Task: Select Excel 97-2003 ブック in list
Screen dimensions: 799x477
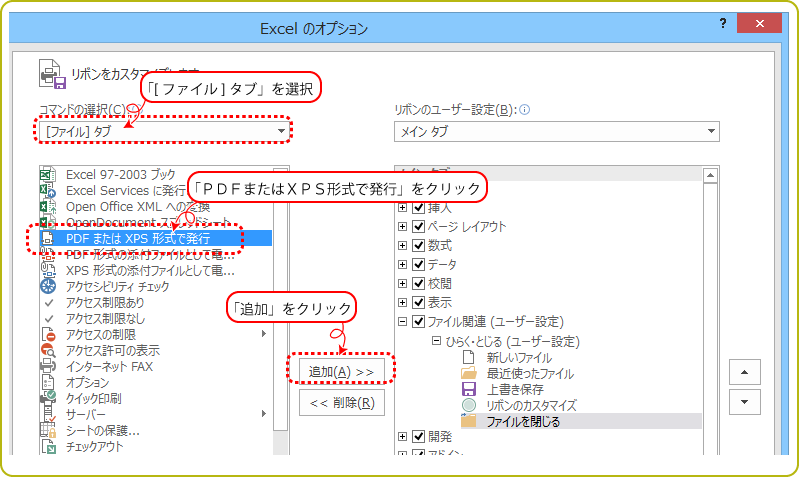Action: click(120, 175)
